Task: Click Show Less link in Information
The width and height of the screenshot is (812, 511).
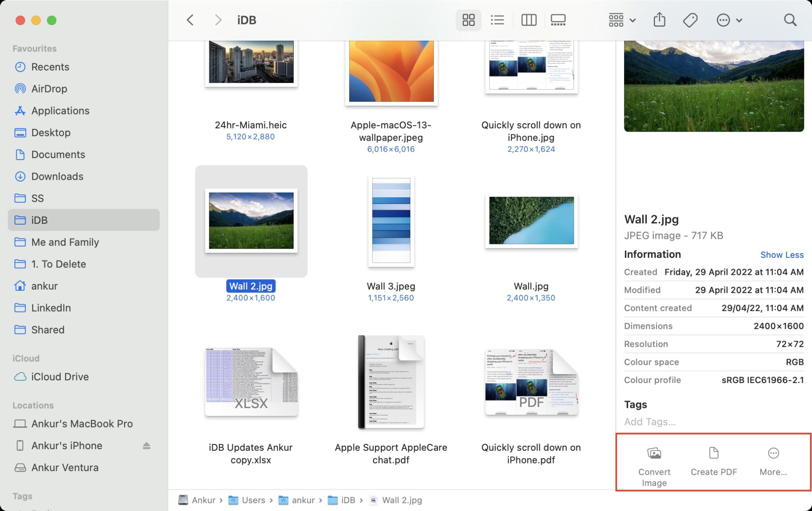Action: tap(782, 255)
